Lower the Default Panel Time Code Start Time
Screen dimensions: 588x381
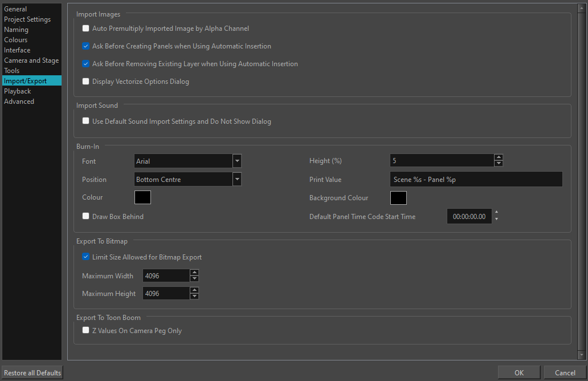(x=496, y=219)
